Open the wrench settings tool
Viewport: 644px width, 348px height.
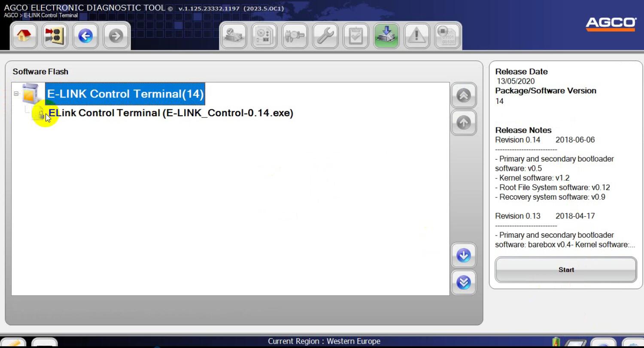tap(325, 36)
